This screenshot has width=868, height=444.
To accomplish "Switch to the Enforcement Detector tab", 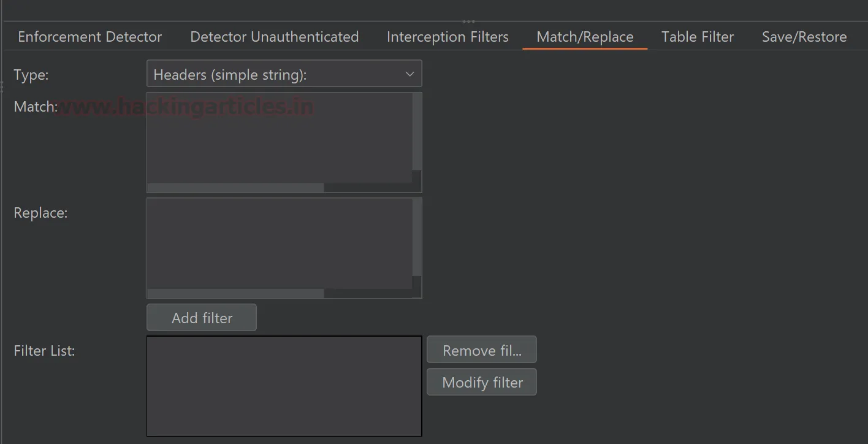I will (x=89, y=37).
